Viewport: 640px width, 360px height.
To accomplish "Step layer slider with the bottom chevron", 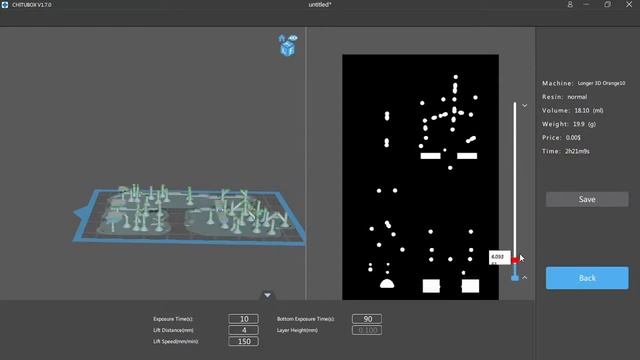I will (x=524, y=278).
